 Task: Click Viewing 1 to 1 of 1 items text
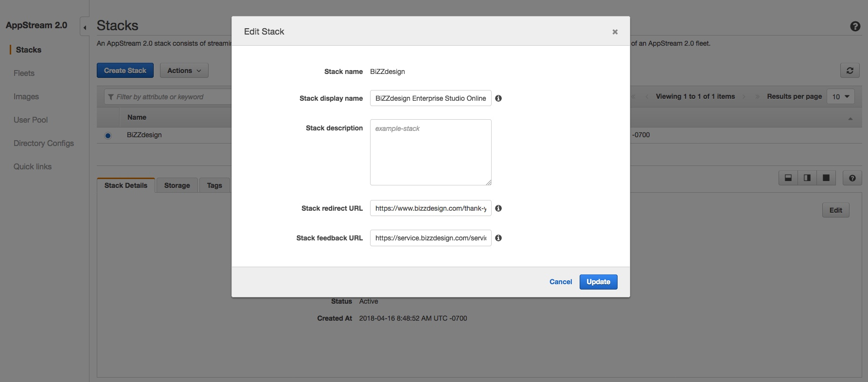695,96
